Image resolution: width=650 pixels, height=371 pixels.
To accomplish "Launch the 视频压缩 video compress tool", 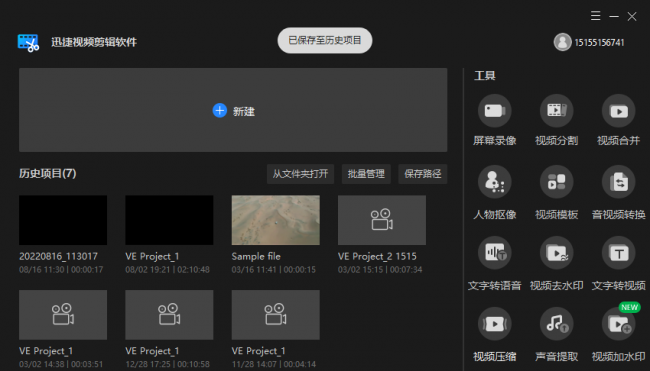I will coord(494,323).
